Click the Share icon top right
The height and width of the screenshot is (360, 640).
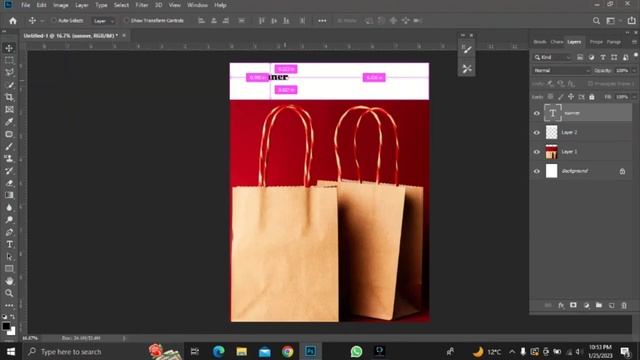pos(631,20)
